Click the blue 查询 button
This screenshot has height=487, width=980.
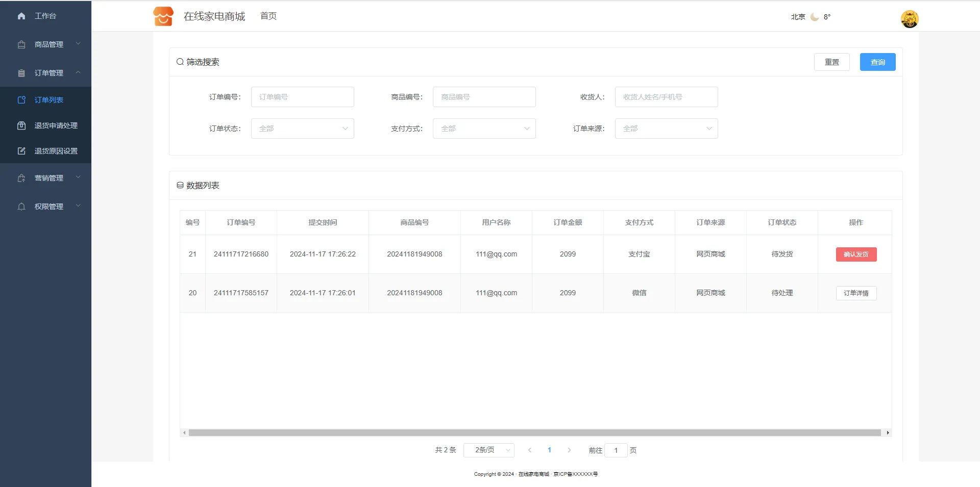[x=877, y=62]
